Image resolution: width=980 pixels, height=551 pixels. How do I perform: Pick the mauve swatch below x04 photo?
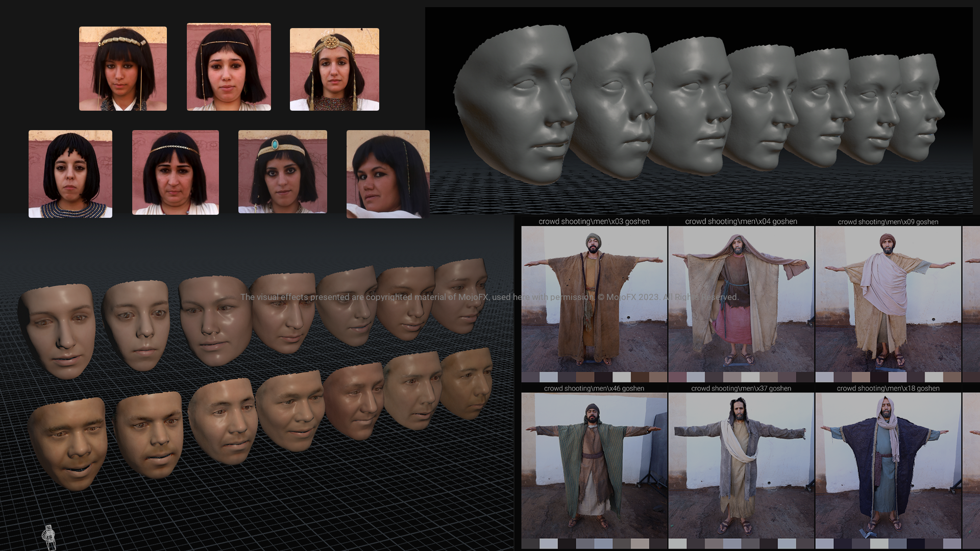pos(677,378)
